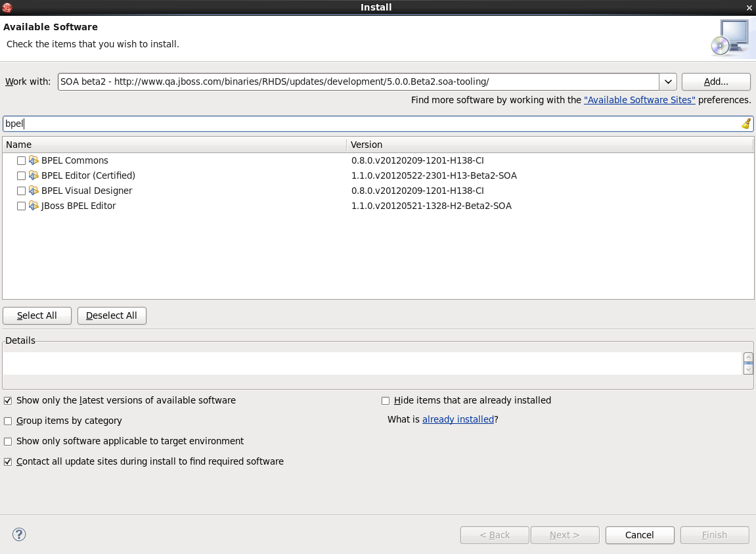
Task: Click the already installed link
Action: tap(458, 419)
